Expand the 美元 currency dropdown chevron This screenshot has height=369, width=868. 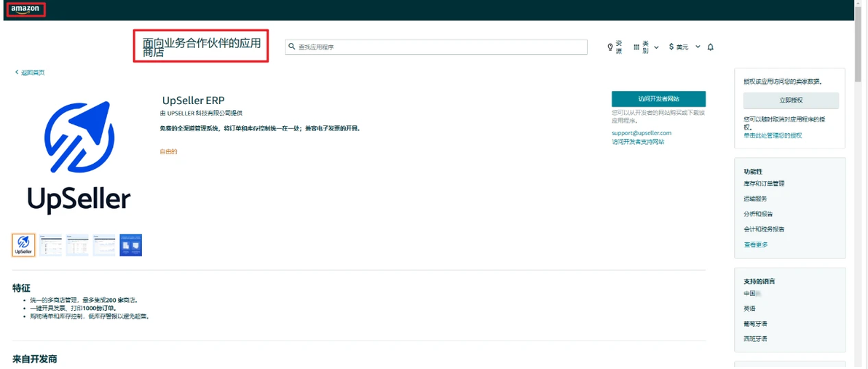[x=698, y=47]
